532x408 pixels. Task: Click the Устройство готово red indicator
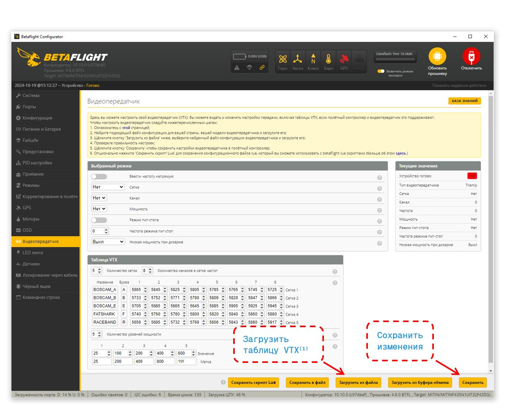tap(472, 176)
